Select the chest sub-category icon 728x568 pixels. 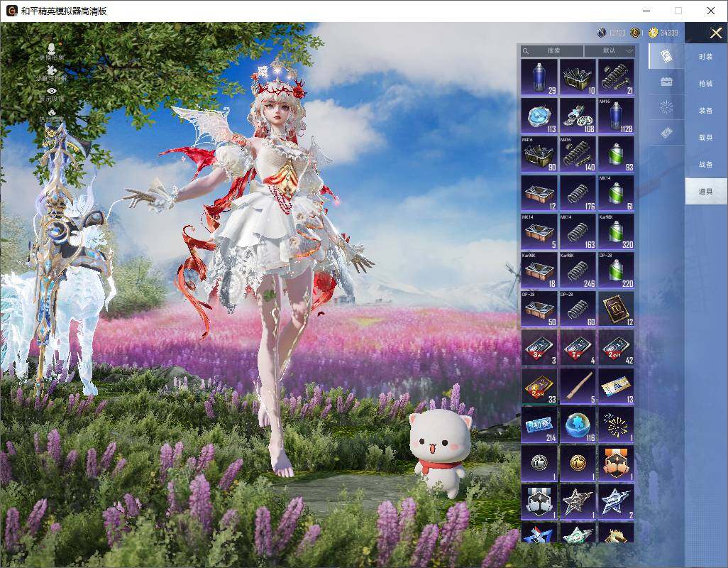pos(666,82)
